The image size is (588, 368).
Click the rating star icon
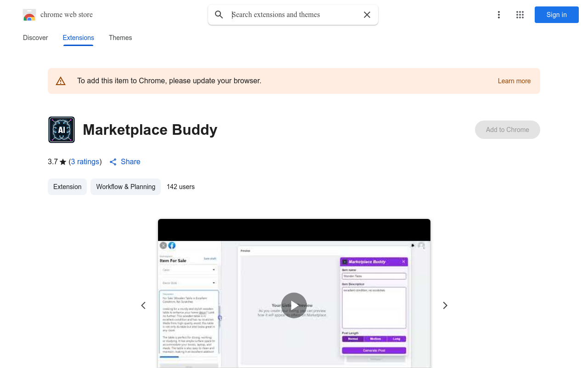[63, 162]
